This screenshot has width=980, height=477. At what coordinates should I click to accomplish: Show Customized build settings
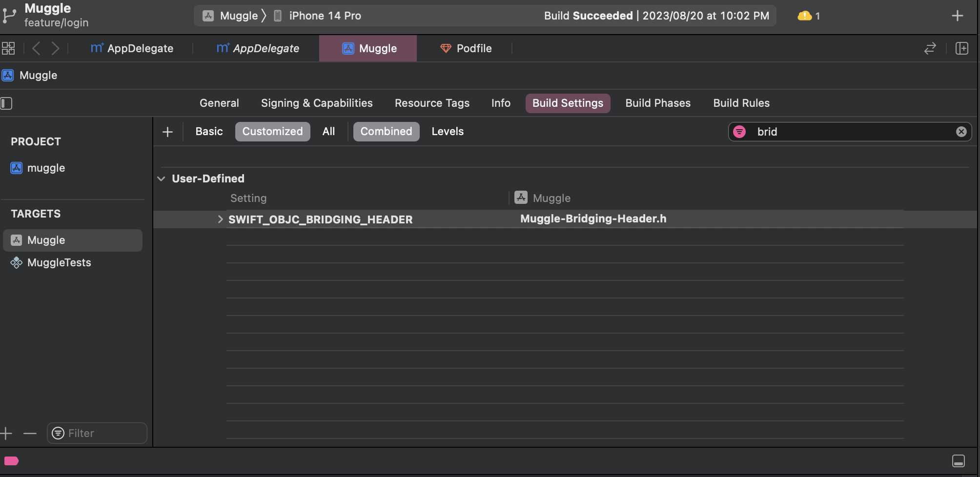coord(272,132)
